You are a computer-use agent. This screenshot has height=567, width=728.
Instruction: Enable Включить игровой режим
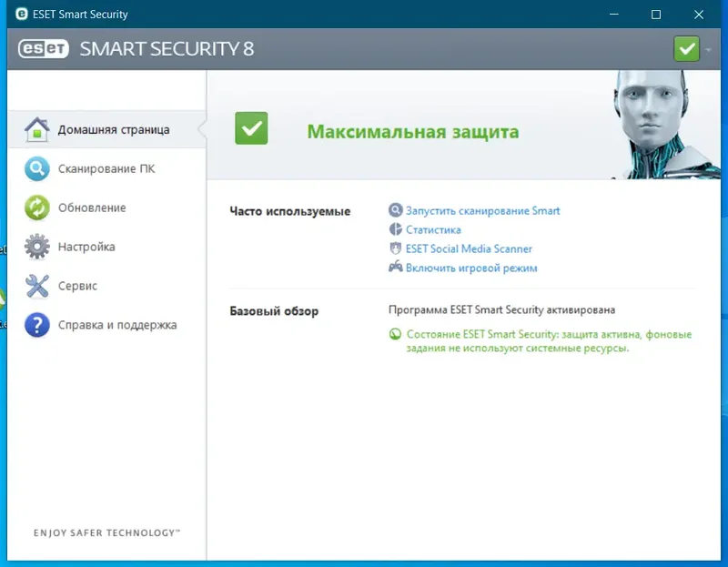(473, 268)
